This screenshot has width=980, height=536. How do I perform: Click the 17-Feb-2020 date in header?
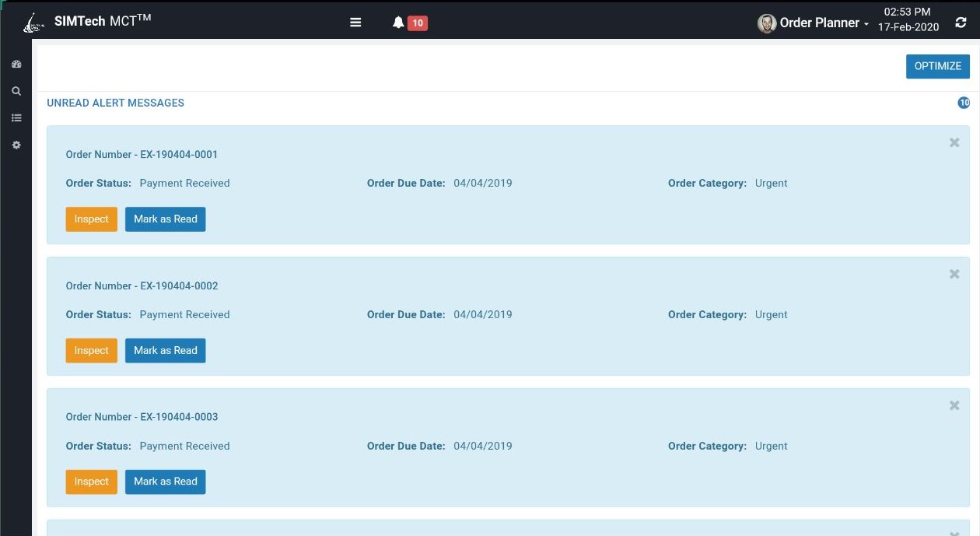point(908,27)
